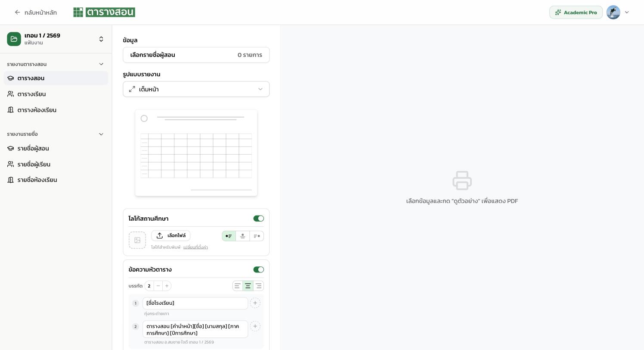Viewport: 644px width, 350px height.
Task: Increase header line count with plus
Action: 167,286
